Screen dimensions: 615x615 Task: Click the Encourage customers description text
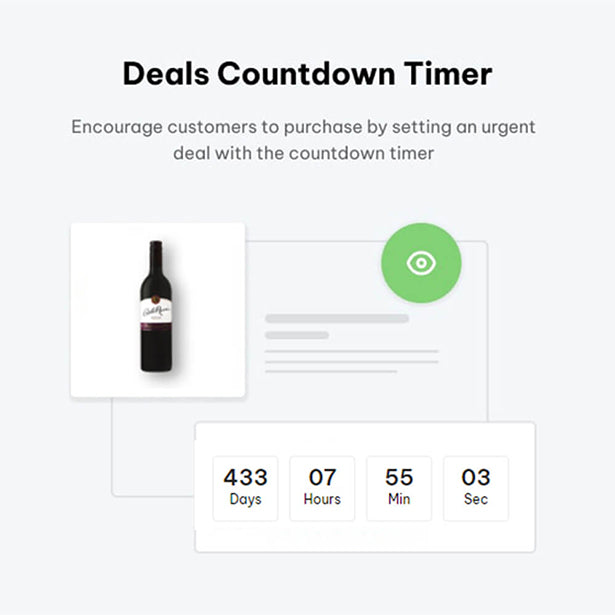303,140
